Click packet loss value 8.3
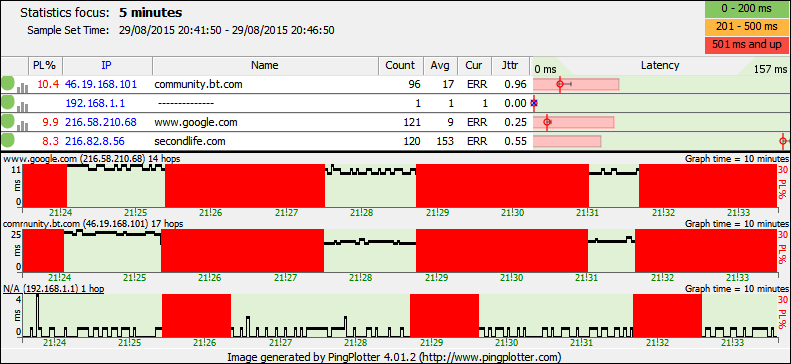 [x=51, y=141]
